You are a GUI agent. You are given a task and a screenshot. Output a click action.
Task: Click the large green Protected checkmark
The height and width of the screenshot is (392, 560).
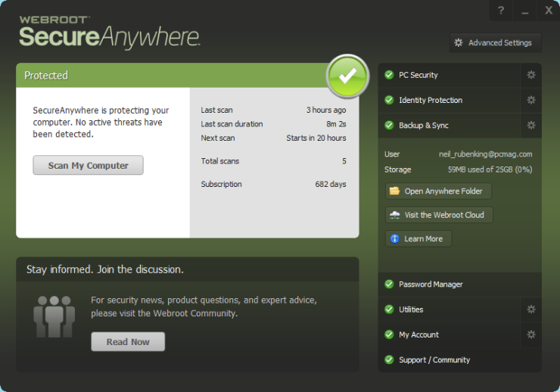347,76
